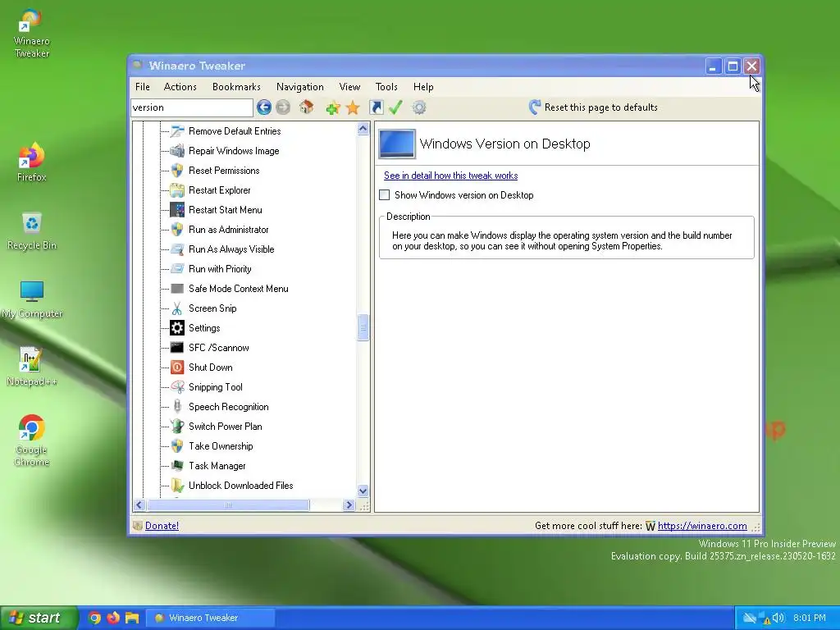Screen dimensions: 840x630
Task: Click Chrome icon in taskbar quick launch
Action: coord(94,618)
